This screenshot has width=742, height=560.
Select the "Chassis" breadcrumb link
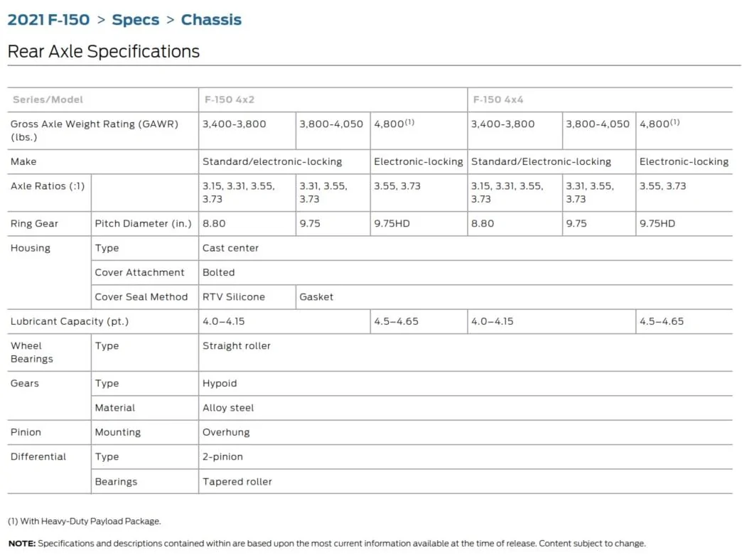coord(211,20)
